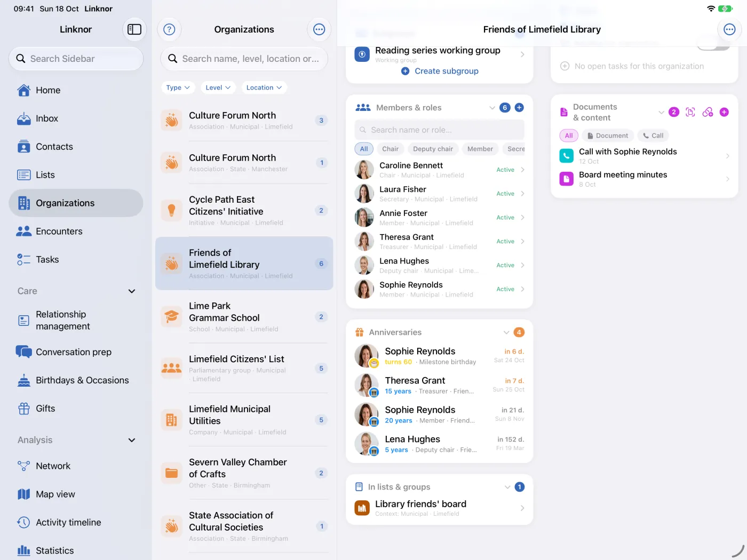Open the Type filter dropdown
The height and width of the screenshot is (560, 747).
[178, 87]
